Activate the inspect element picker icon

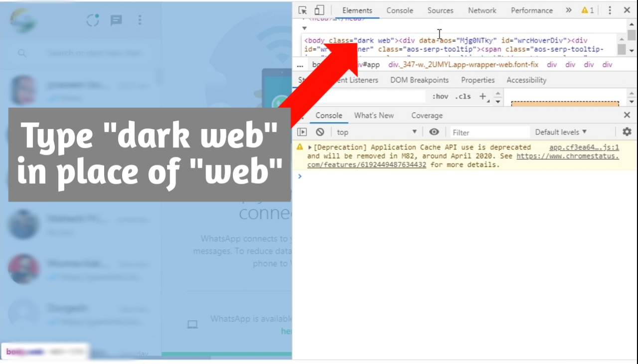tap(303, 10)
